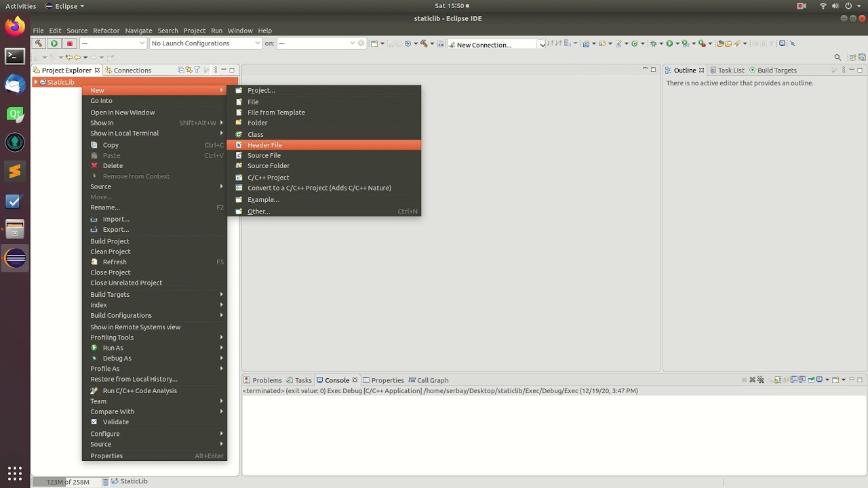868x488 pixels.
Task: Open the Outline view menu icon
Action: (x=843, y=70)
